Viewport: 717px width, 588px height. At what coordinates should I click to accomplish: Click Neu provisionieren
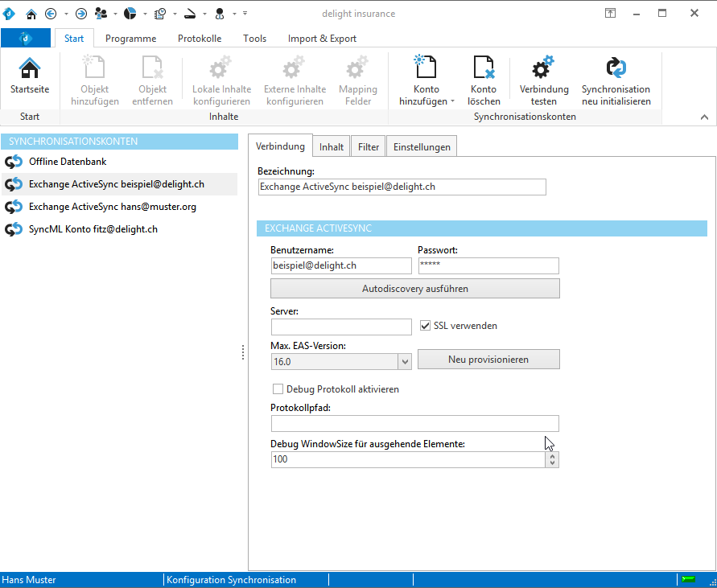[x=488, y=359]
